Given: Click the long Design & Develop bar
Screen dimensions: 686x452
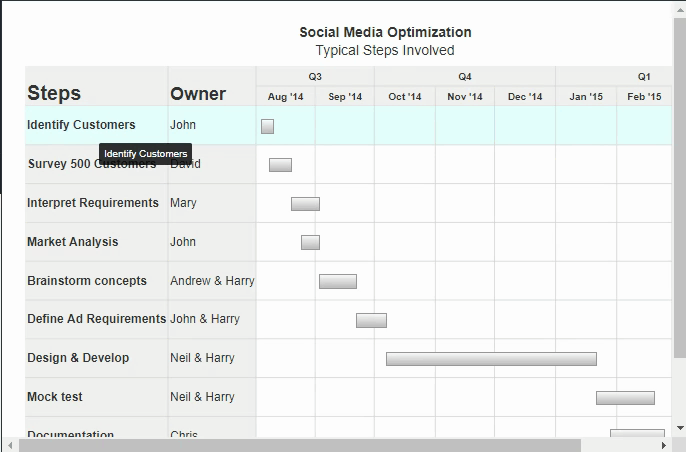Looking at the screenshot, I should point(491,359).
